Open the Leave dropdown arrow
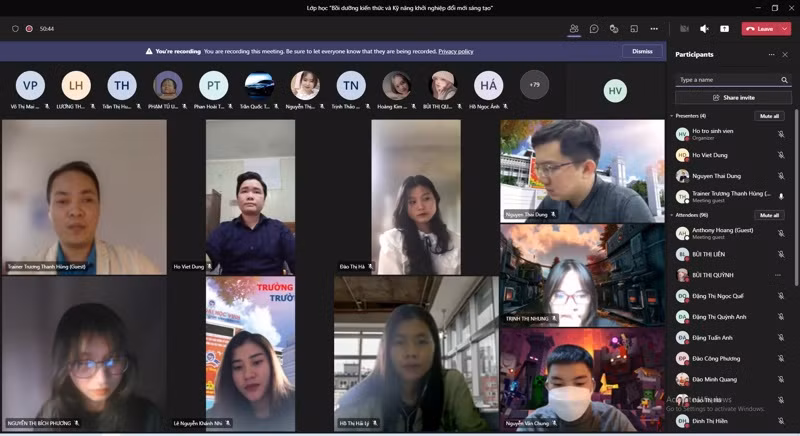 [785, 28]
